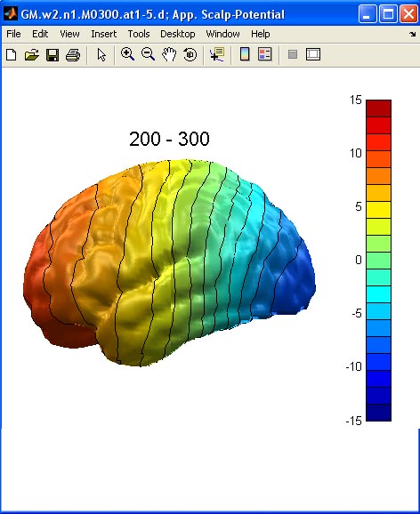Toggle the Insert Colorbar button
Screen dimensions: 420x514
coord(245,54)
